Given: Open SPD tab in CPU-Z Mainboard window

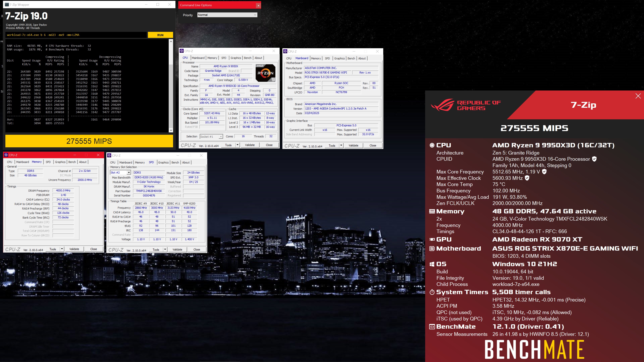Looking at the screenshot, I should pyautogui.click(x=327, y=58).
